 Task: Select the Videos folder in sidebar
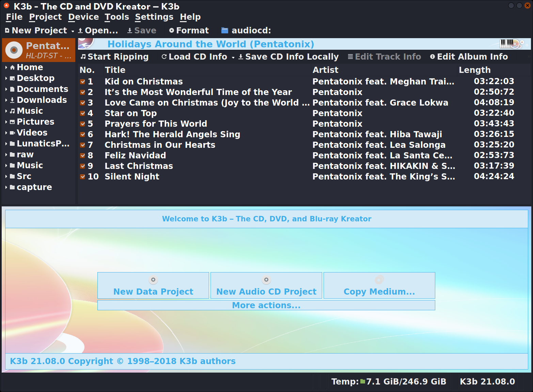point(32,133)
